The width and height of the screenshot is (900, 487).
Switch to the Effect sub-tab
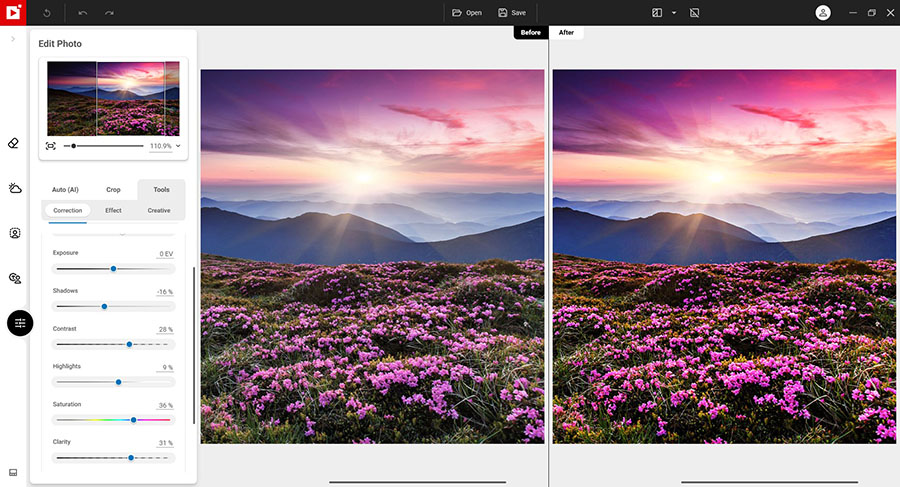click(113, 210)
